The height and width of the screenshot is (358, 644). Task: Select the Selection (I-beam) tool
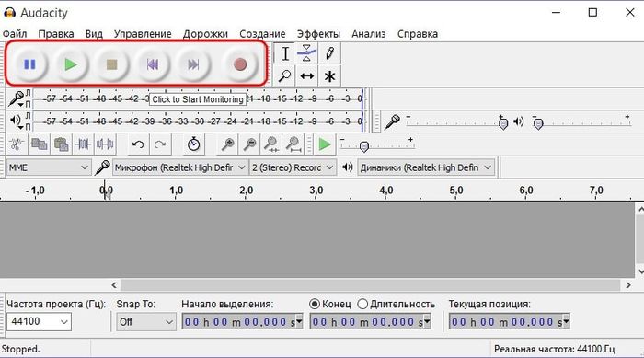pos(285,53)
